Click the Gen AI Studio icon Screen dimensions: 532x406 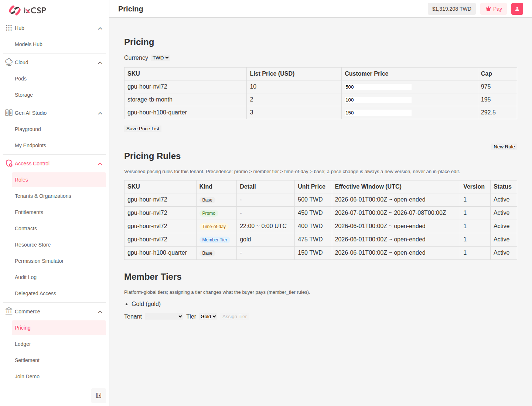[x=9, y=113]
